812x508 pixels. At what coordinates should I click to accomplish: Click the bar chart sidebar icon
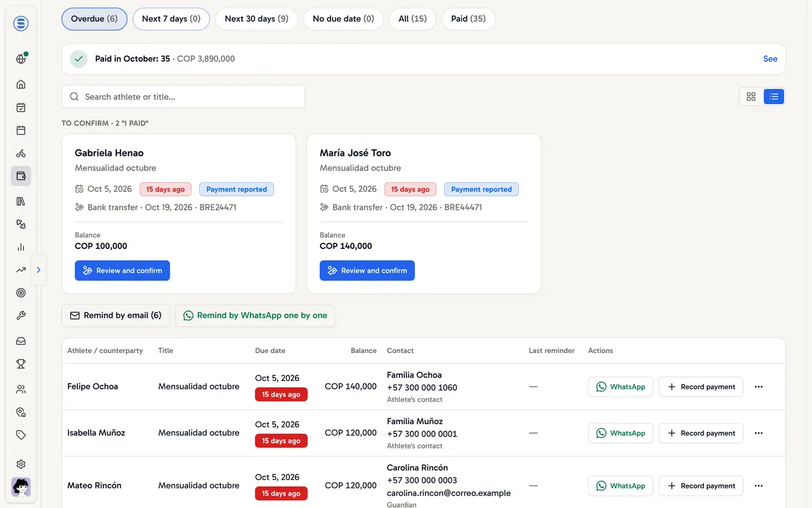click(21, 247)
